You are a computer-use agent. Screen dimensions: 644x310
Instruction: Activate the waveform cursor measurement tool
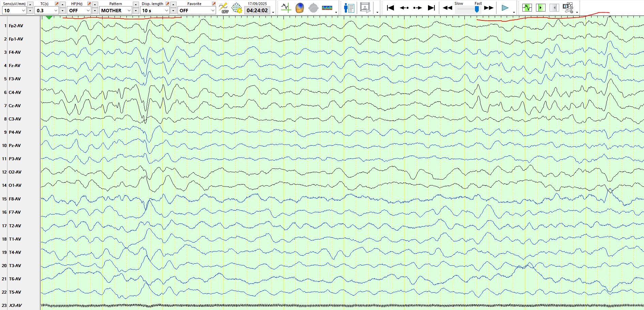286,7
